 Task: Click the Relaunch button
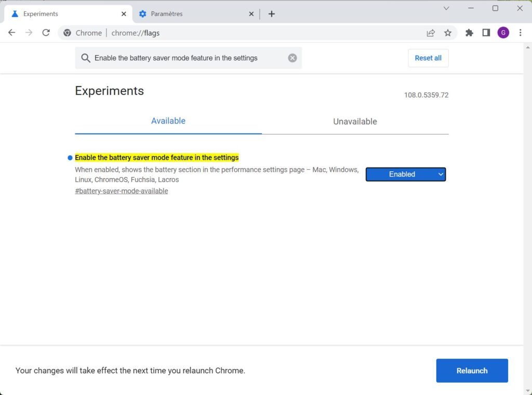(472, 371)
